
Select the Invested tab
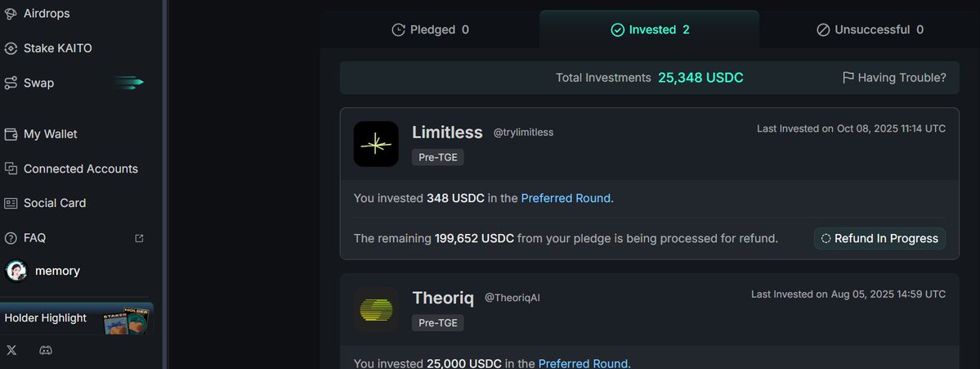tap(650, 30)
